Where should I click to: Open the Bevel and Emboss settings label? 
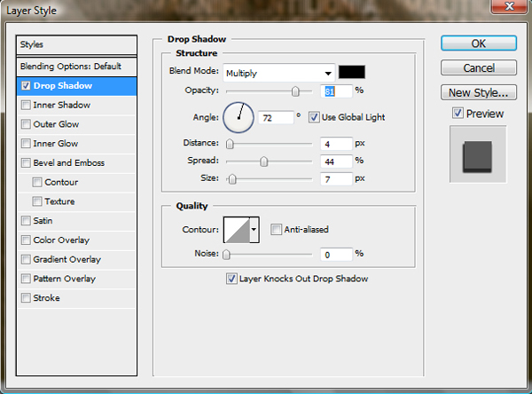pos(69,163)
